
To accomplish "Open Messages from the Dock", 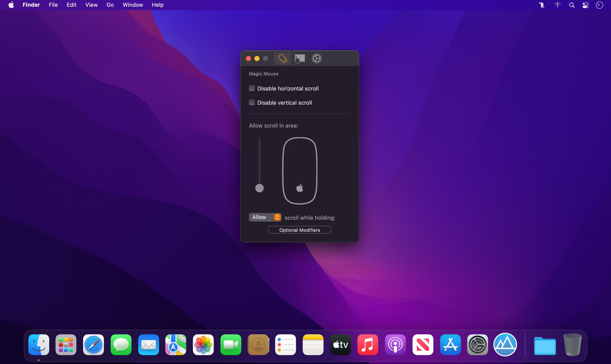I will coord(121,345).
